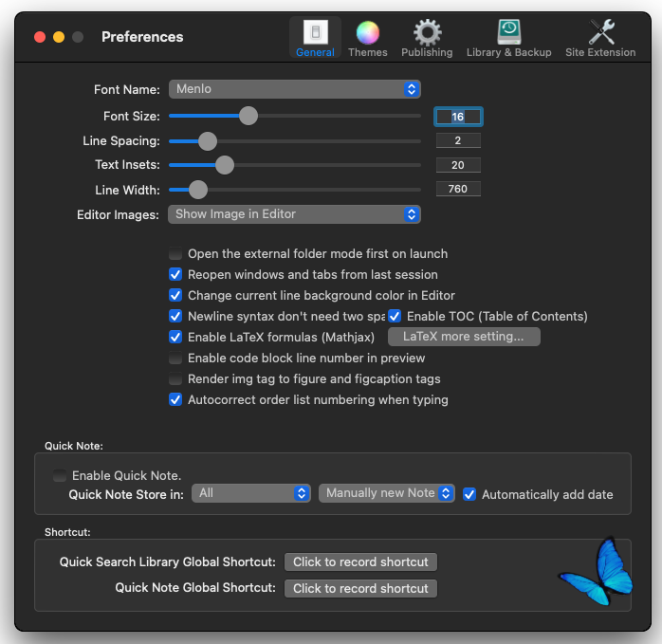Screen dimensions: 662x644
Task: Toggle Newline syntax don't need two spaces checkbox
Action: (175, 316)
